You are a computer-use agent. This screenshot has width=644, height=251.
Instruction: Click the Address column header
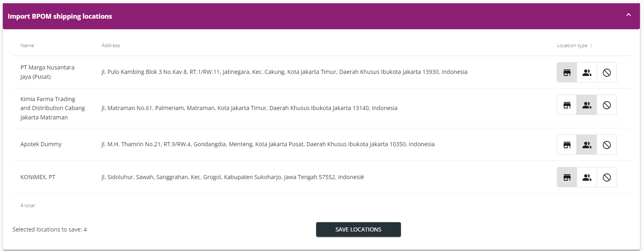(111, 45)
